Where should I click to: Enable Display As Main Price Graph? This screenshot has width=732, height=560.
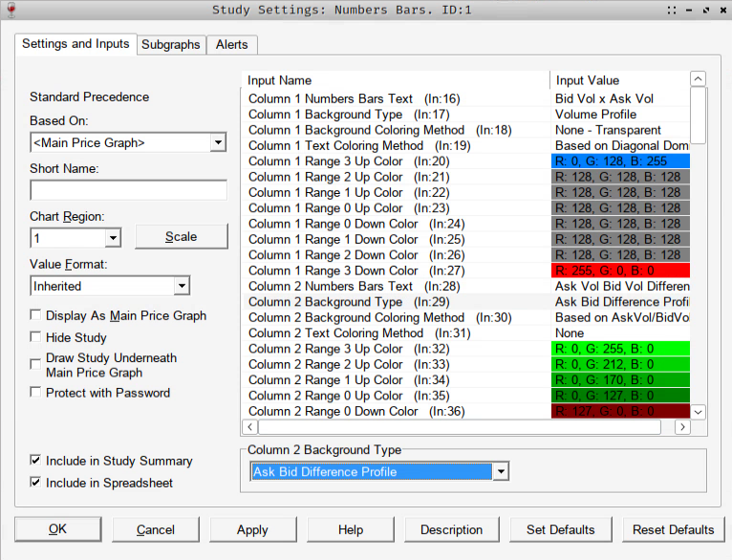tap(35, 315)
